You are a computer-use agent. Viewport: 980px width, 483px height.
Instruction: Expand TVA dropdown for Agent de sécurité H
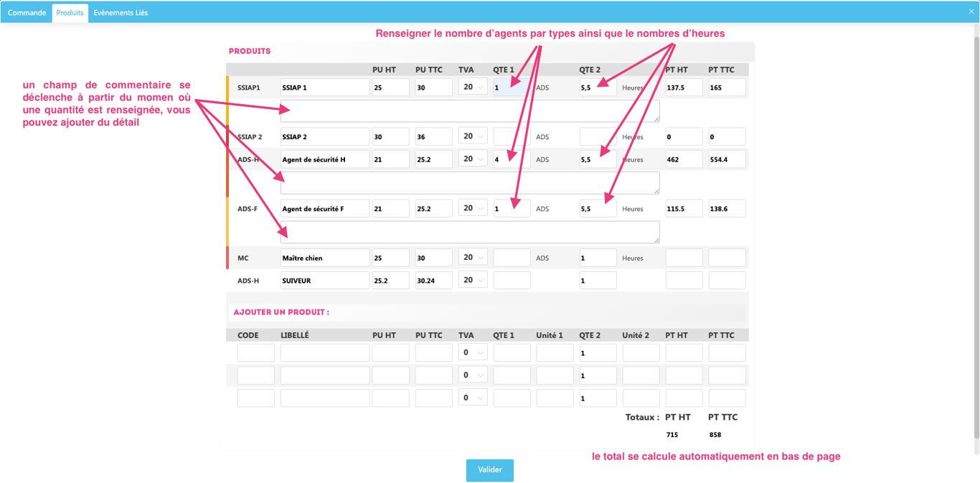[x=473, y=159]
